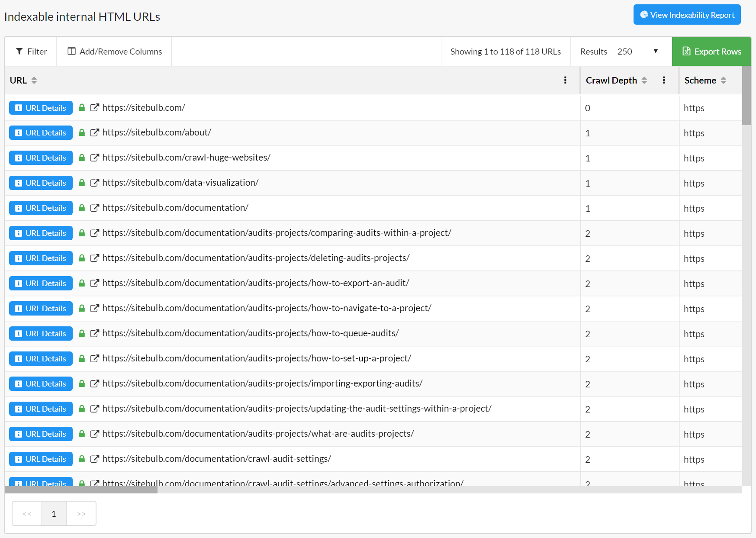Open external link icon for how-to-navigate-to-a-project URL
The image size is (756, 538).
pyautogui.click(x=94, y=308)
